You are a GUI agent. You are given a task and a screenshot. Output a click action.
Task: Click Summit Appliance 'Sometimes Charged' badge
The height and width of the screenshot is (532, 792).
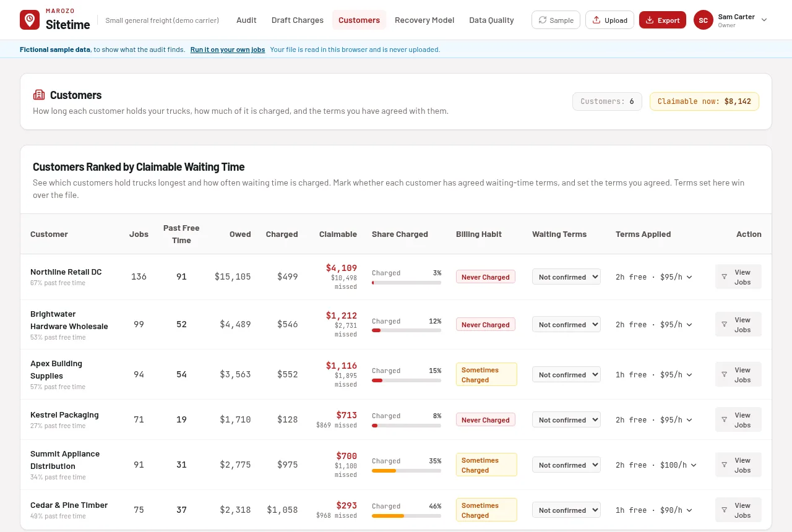(486, 465)
